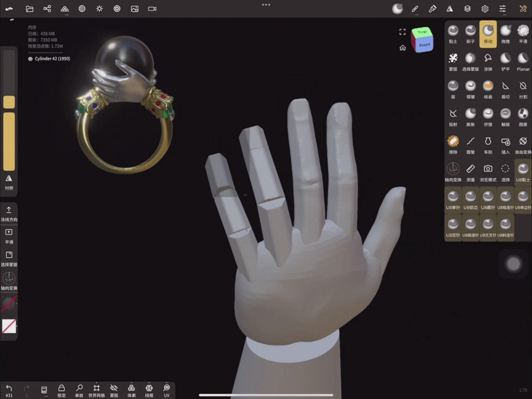Select the 平滑 smooth tool in the tool grid

(x=523, y=34)
